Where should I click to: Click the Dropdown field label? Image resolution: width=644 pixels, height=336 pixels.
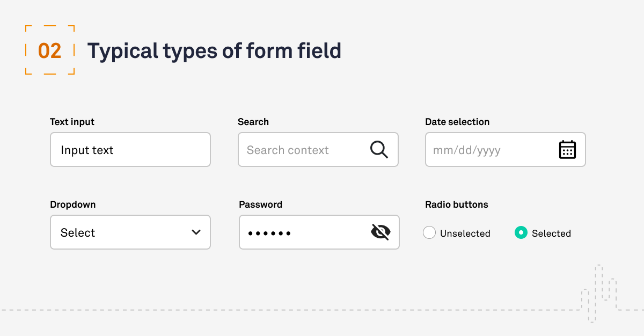coord(73,204)
